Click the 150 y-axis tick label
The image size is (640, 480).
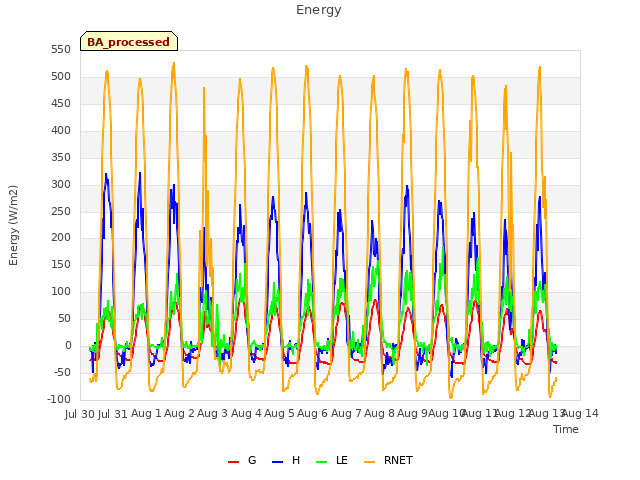point(61,264)
